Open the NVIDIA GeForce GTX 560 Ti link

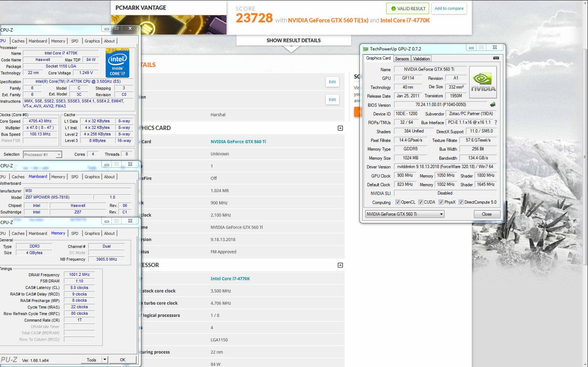coord(238,142)
